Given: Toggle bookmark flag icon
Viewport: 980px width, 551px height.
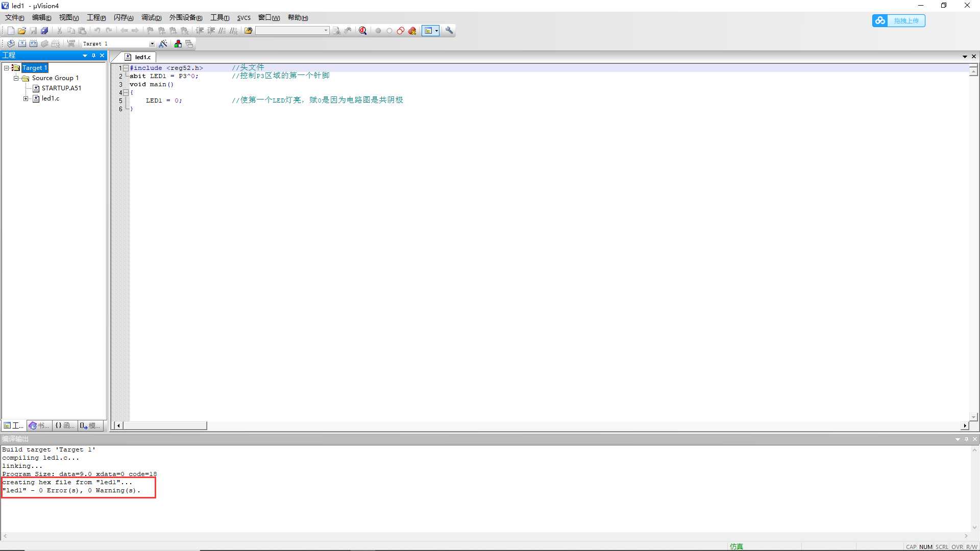Looking at the screenshot, I should coord(150,31).
